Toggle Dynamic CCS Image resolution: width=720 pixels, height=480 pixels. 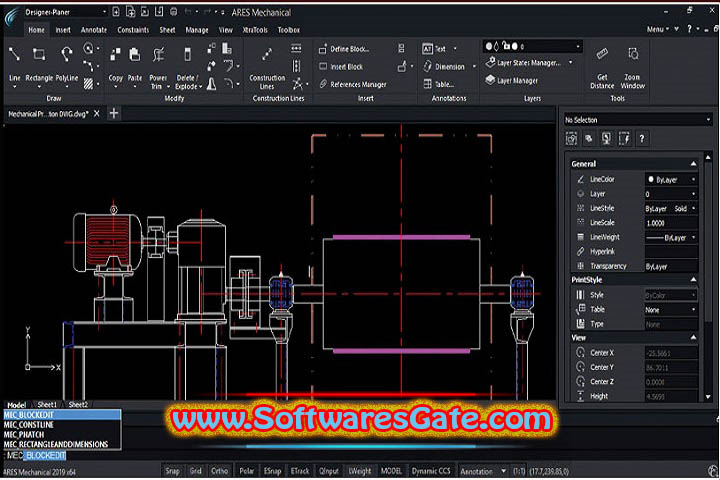coord(431,471)
